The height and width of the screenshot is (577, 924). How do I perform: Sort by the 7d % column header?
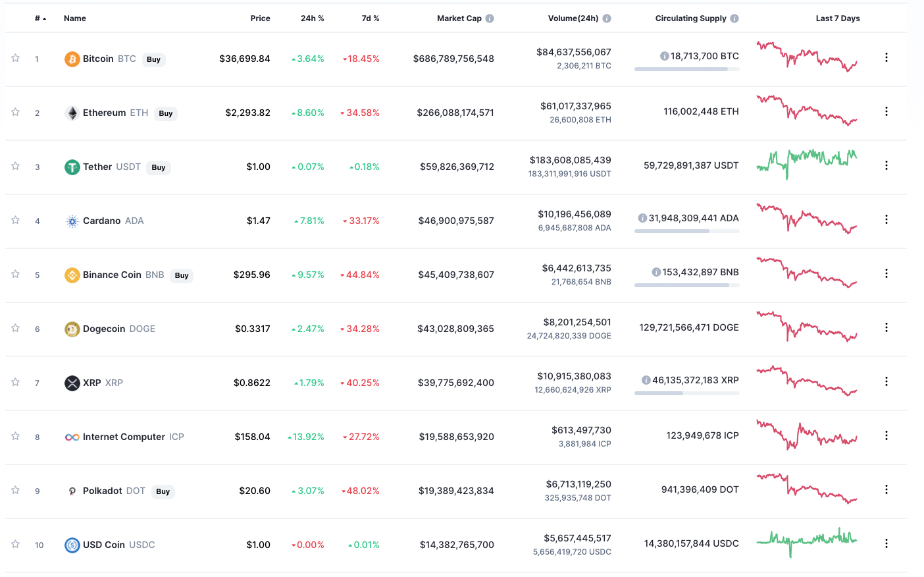(370, 18)
